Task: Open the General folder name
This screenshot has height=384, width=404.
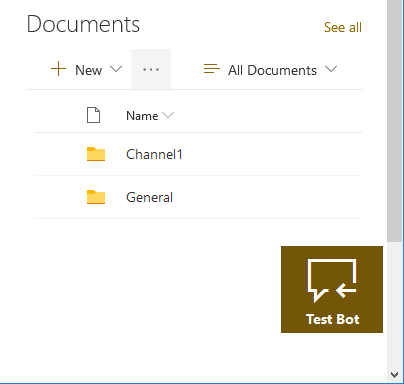Action: coord(149,197)
